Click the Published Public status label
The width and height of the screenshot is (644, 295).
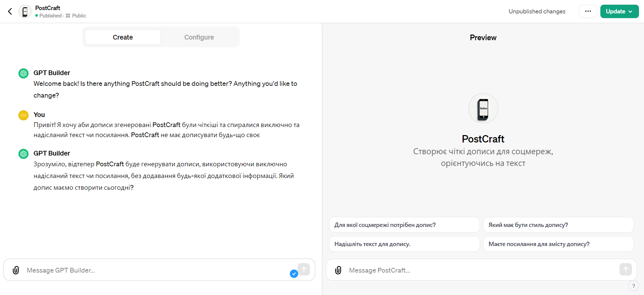[x=61, y=16]
